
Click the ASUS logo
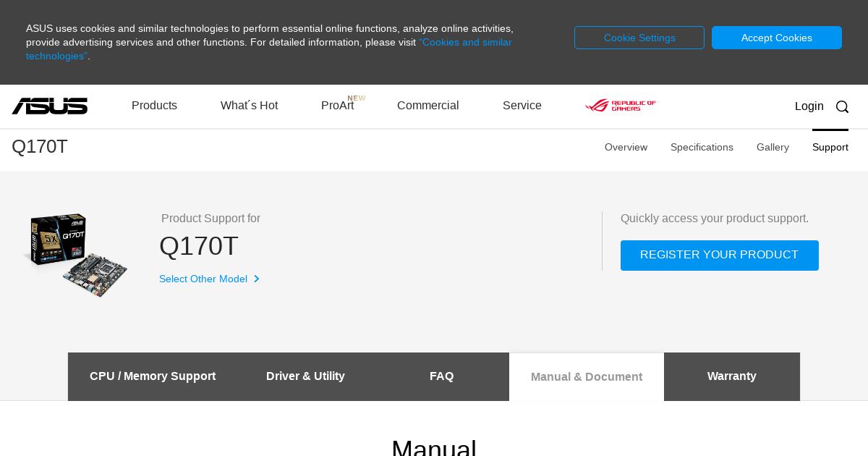pos(49,106)
